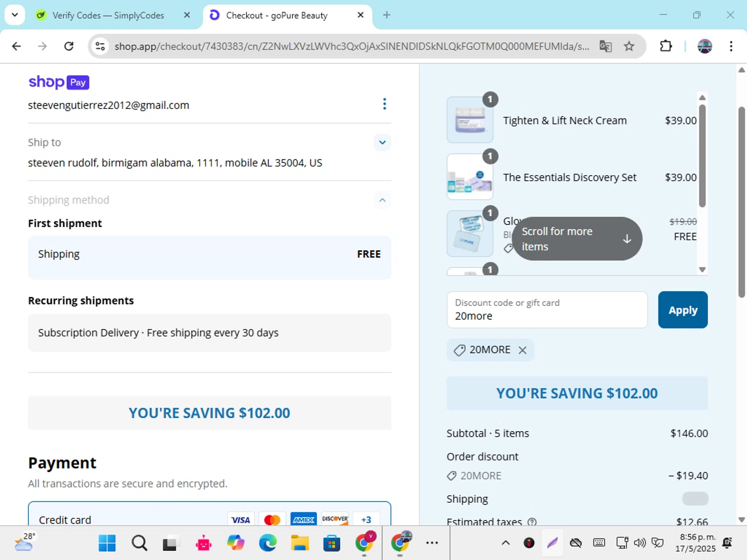Open File Explorer from the taskbar
The height and width of the screenshot is (560, 747).
pyautogui.click(x=300, y=543)
